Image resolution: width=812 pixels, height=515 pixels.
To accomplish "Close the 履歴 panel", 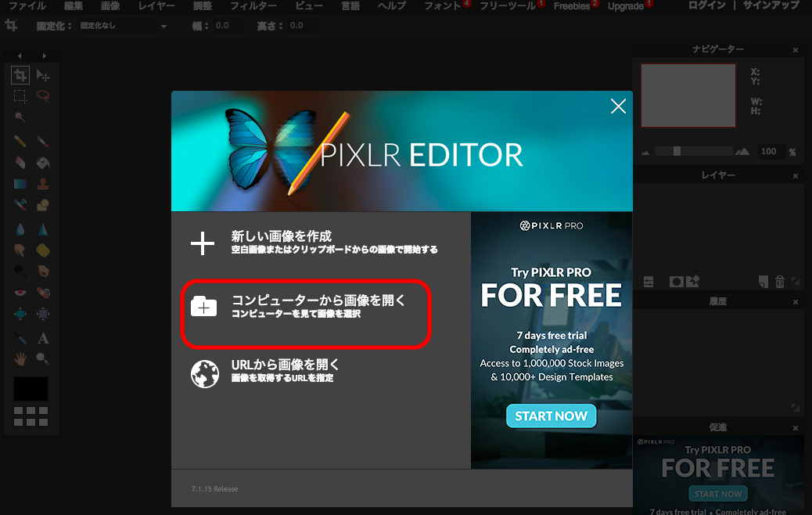I will pos(796,302).
